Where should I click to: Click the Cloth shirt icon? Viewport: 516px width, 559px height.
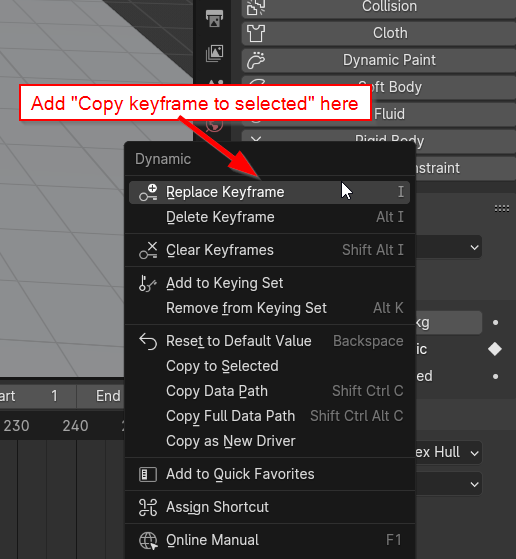(256, 34)
